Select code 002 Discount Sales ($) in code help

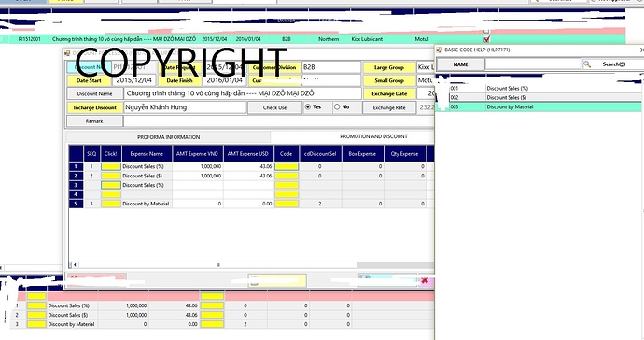tap(545, 97)
